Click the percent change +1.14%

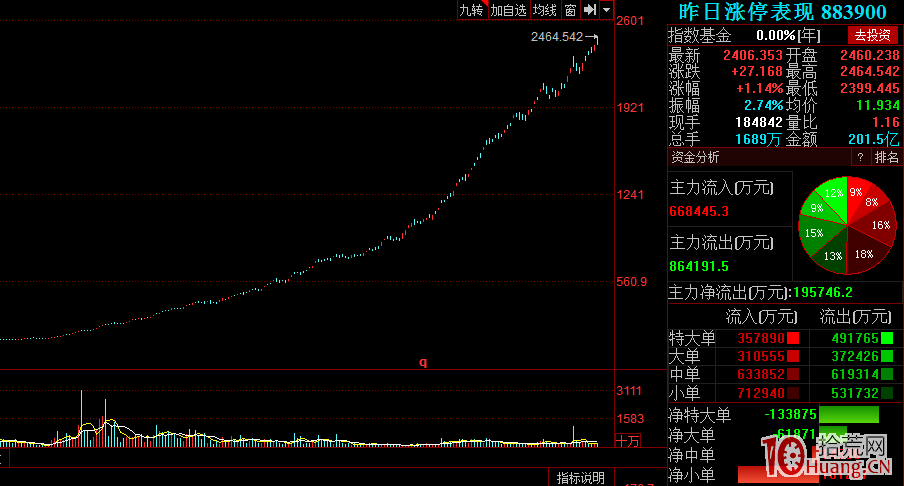click(x=760, y=88)
